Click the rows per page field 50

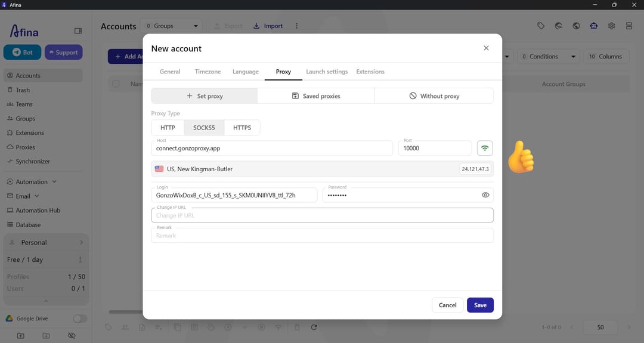[x=600, y=327]
